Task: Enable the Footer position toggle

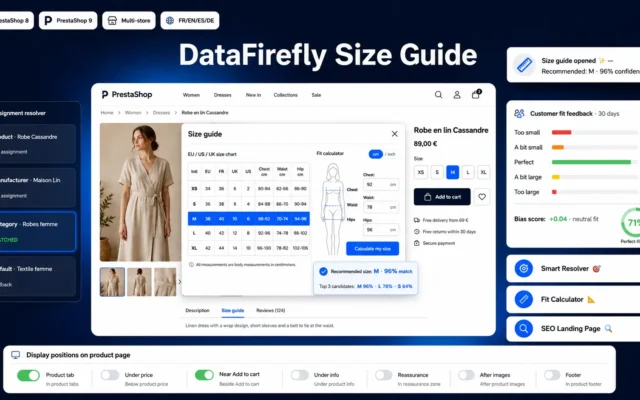Action: [552, 375]
